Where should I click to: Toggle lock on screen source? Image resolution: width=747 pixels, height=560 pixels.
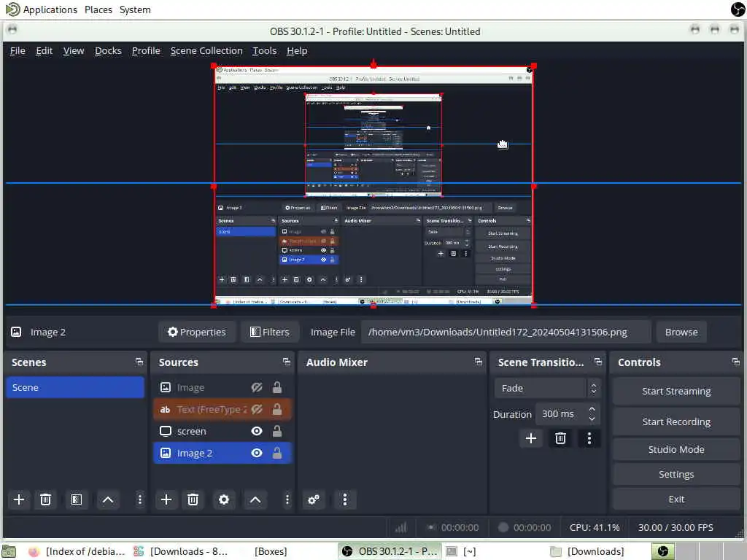point(276,432)
